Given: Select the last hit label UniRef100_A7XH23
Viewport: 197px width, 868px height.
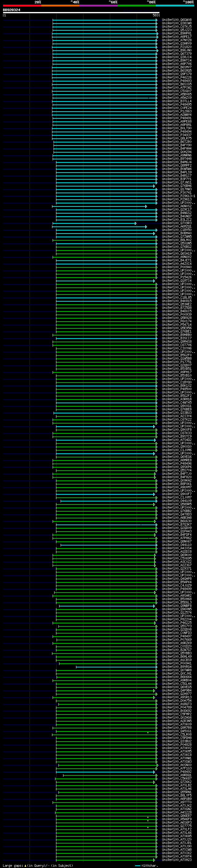Looking at the screenshot, I should (177, 860).
